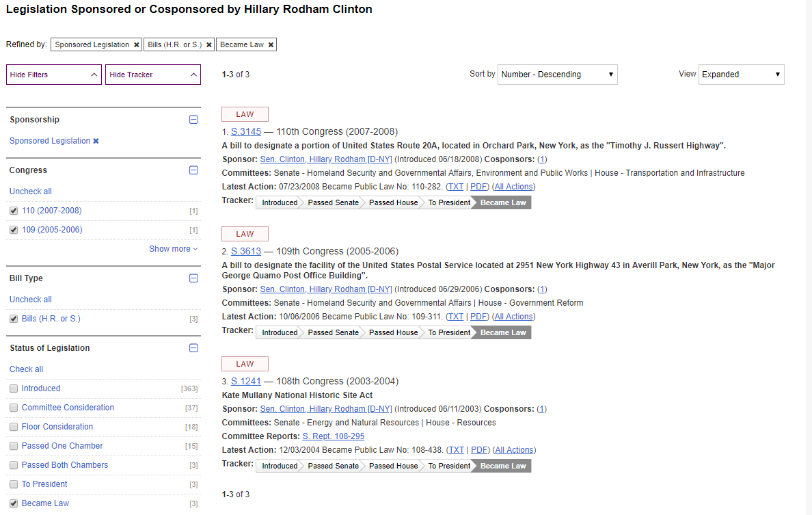812x515 pixels.
Task: Open bill S.1241
Action: pos(246,382)
